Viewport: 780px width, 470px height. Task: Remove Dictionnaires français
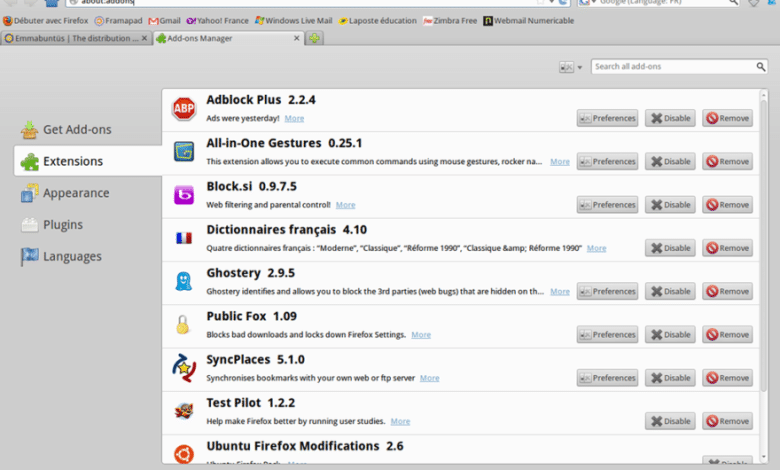[727, 248]
